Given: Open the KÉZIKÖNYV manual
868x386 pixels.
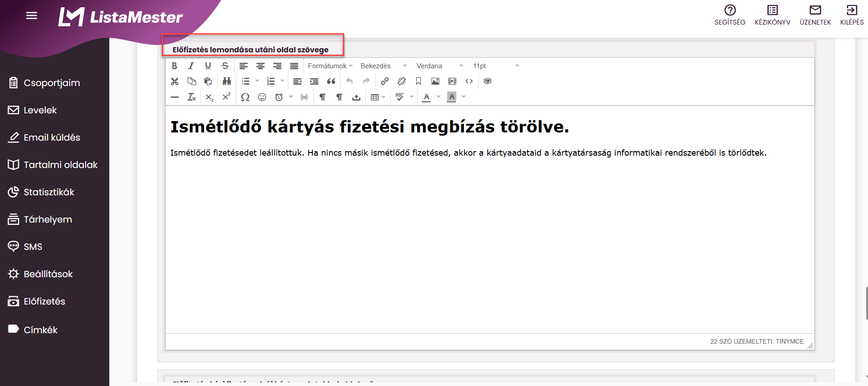Looking at the screenshot, I should coord(772,15).
